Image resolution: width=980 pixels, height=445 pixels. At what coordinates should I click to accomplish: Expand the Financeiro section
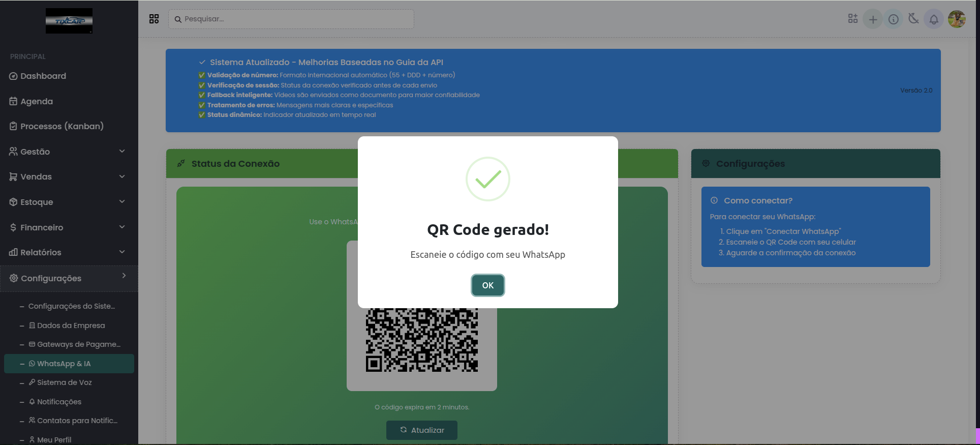coord(66,227)
